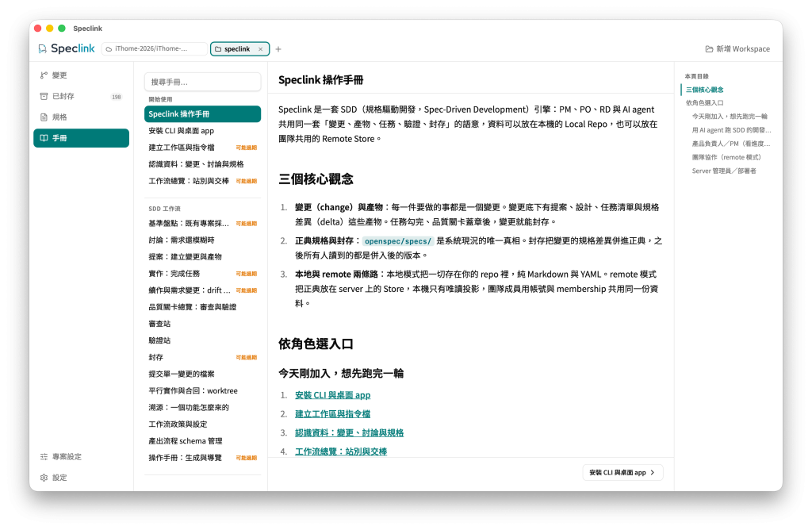The height and width of the screenshot is (530, 812).
Task: Follow the 安裝 CLI 與桌面 app link
Action: [332, 395]
